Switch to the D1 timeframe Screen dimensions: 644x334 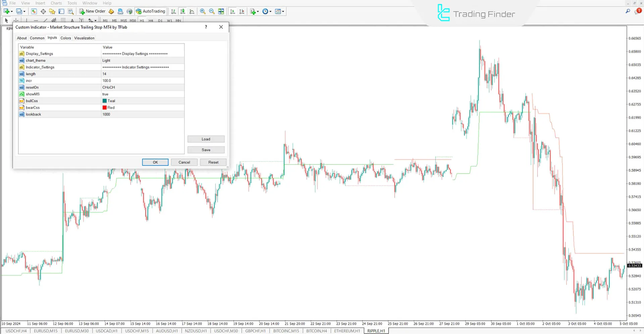(160, 20)
